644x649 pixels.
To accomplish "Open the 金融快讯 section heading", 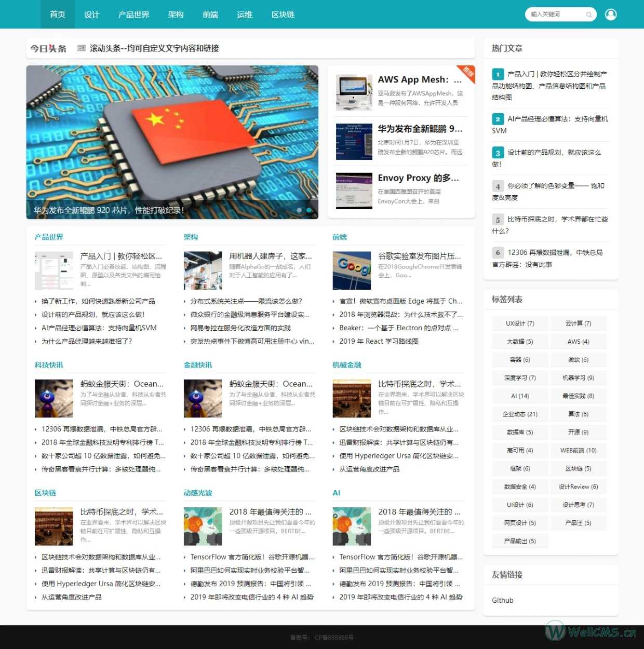I will (198, 365).
